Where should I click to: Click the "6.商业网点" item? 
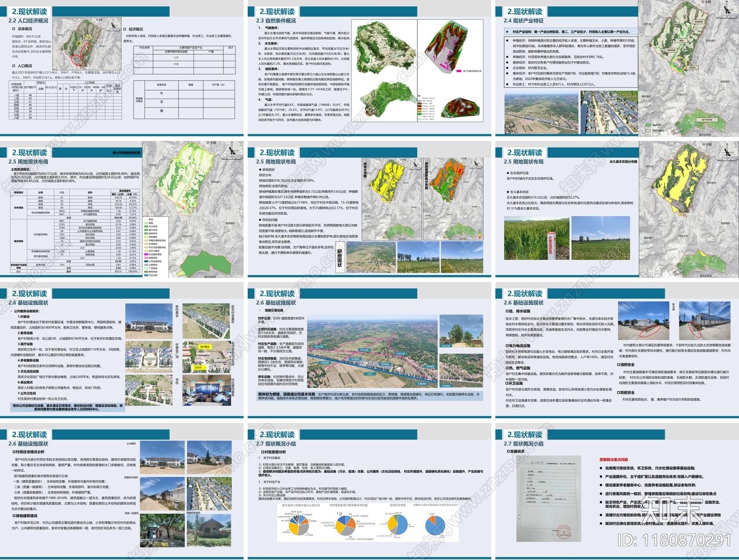[x=26, y=382]
